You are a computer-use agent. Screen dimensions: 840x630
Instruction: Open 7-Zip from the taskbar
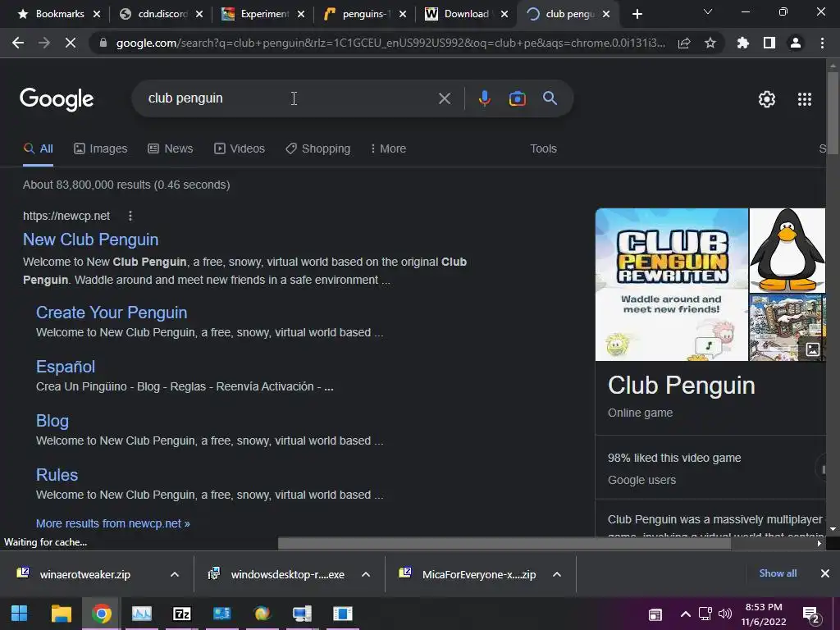click(181, 614)
